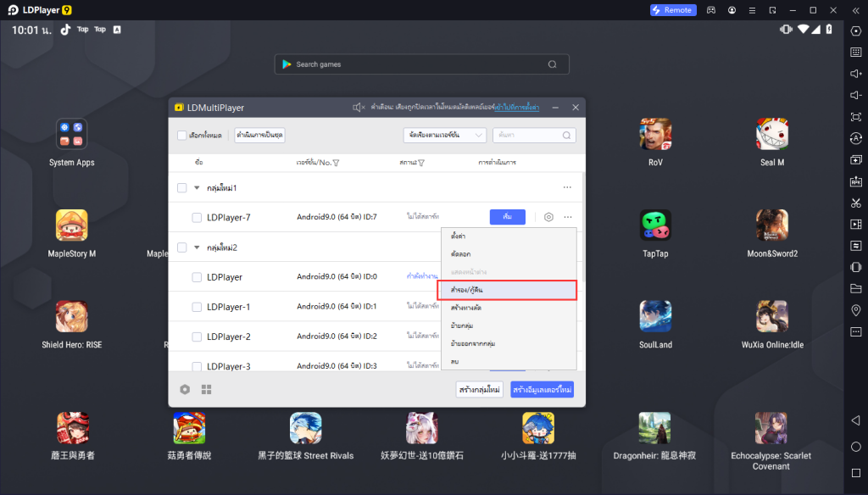Image resolution: width=868 pixels, height=495 pixels.
Task: Open the three-dot menu for LDPlayer-7
Action: tap(568, 217)
